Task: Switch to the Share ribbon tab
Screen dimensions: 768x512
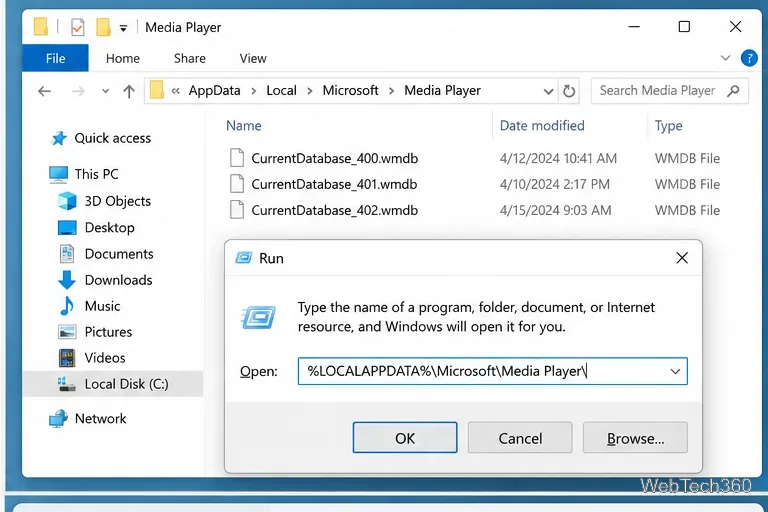Action: tap(190, 58)
